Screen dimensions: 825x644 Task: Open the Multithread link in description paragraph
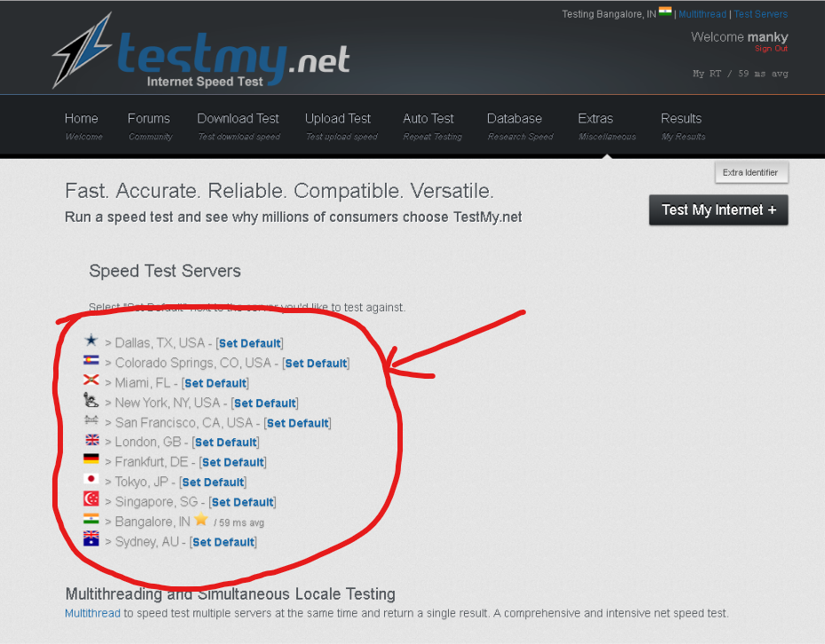(92, 613)
